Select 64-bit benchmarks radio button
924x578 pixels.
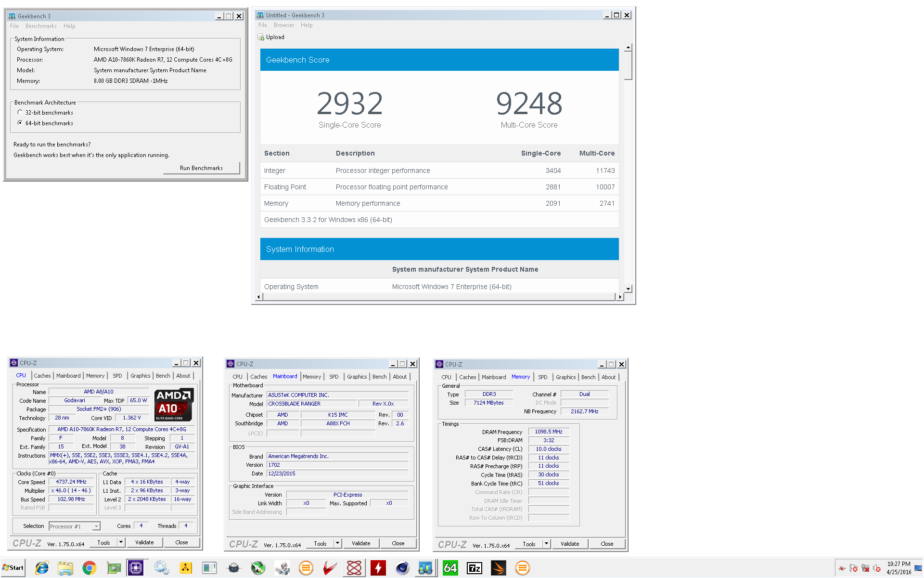click(x=20, y=123)
